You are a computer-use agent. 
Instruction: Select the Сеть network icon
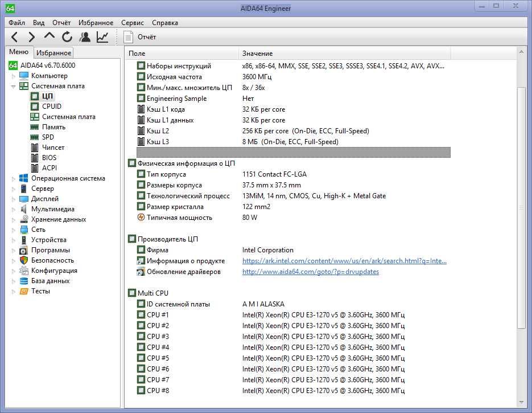click(24, 230)
